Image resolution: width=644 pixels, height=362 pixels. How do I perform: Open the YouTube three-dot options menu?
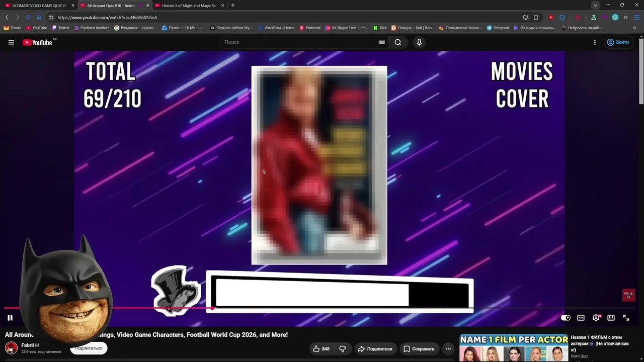(595, 42)
